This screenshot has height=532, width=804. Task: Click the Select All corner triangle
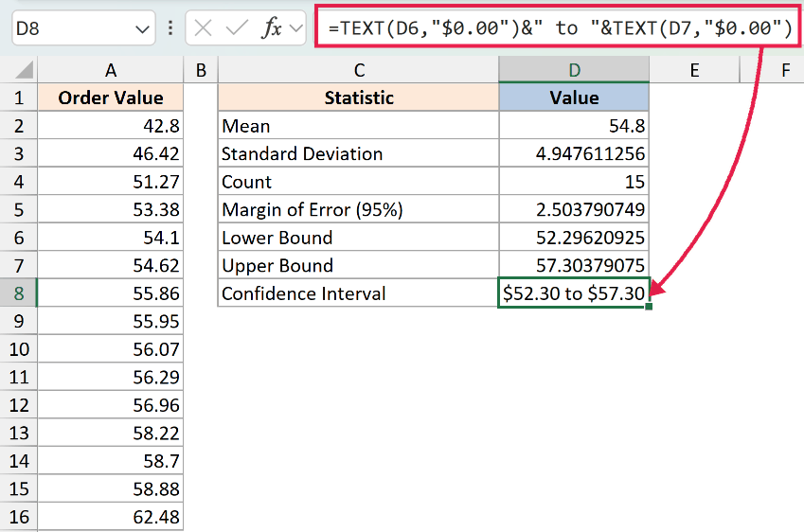pyautogui.click(x=24, y=69)
